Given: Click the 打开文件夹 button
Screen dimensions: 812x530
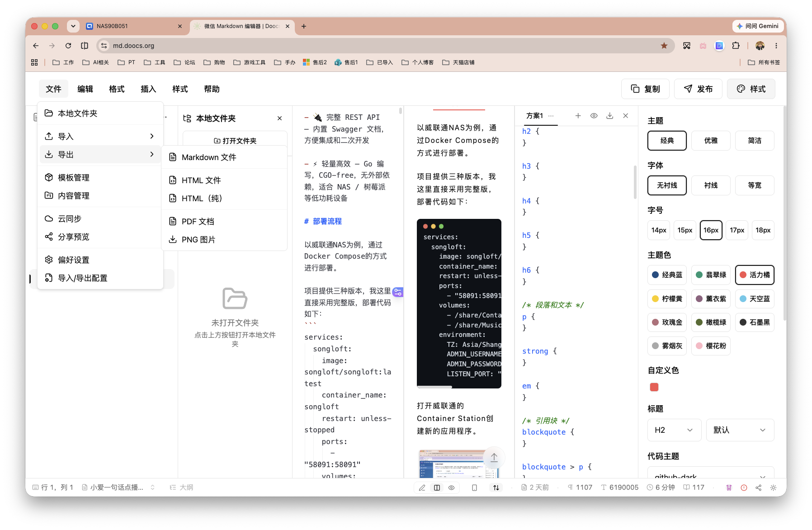Looking at the screenshot, I should [x=235, y=140].
